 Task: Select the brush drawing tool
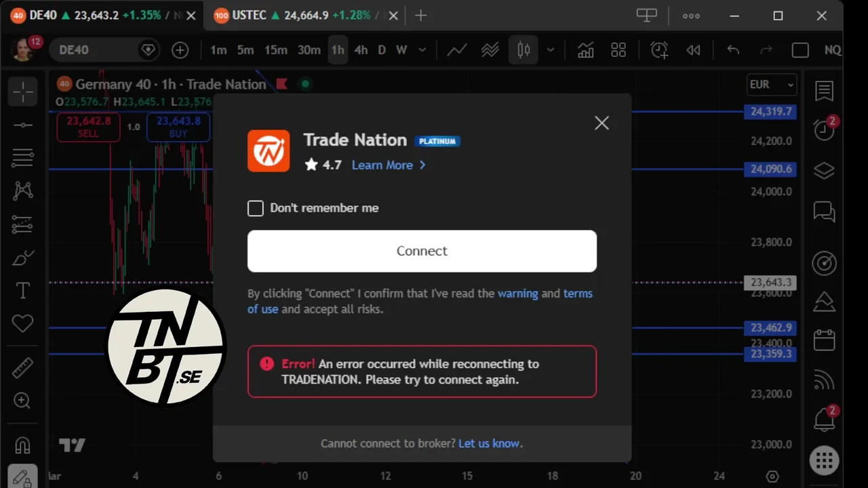[x=22, y=258]
